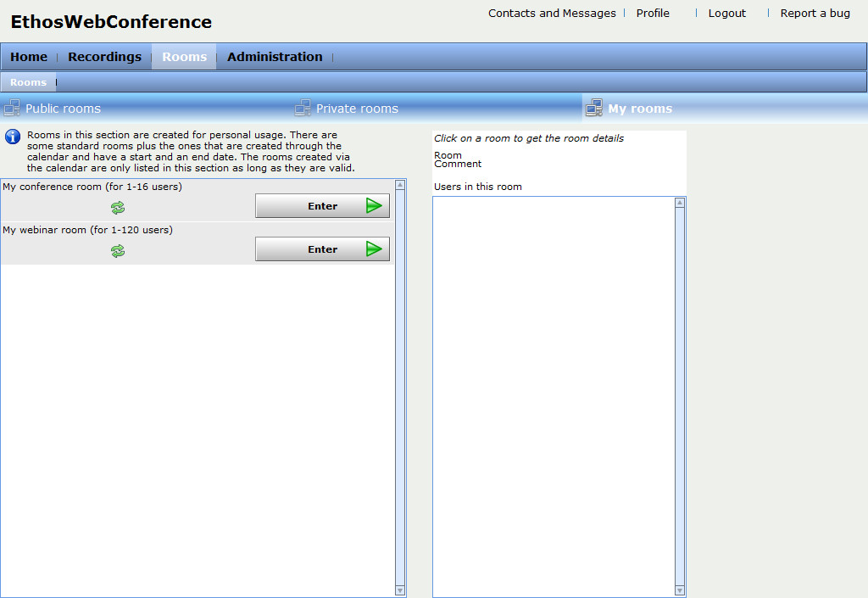868x598 pixels.
Task: Refresh the My webinar room status
Action: (x=118, y=250)
